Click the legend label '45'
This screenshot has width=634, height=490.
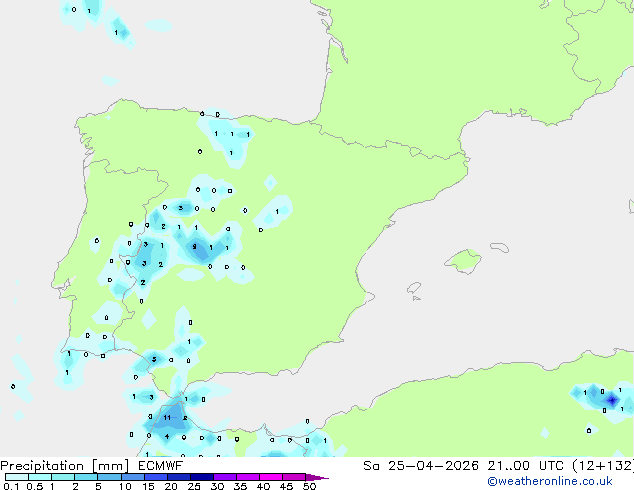[286, 486]
